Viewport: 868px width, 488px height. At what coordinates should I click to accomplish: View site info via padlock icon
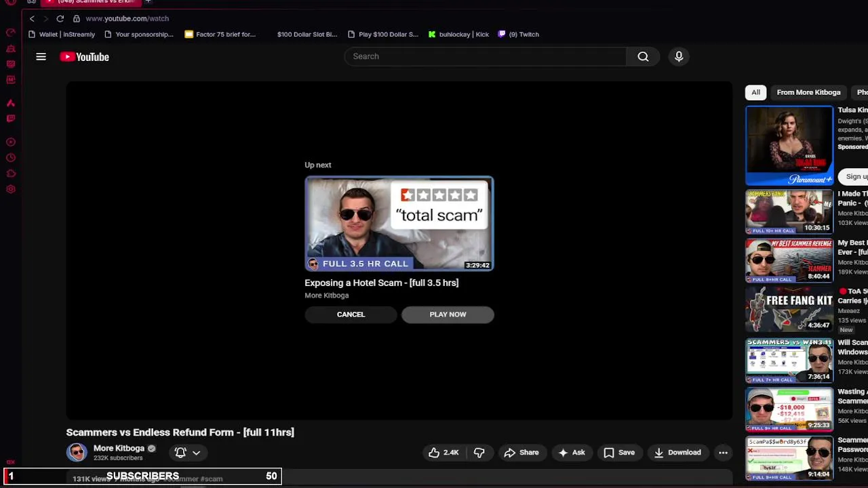[x=77, y=18]
